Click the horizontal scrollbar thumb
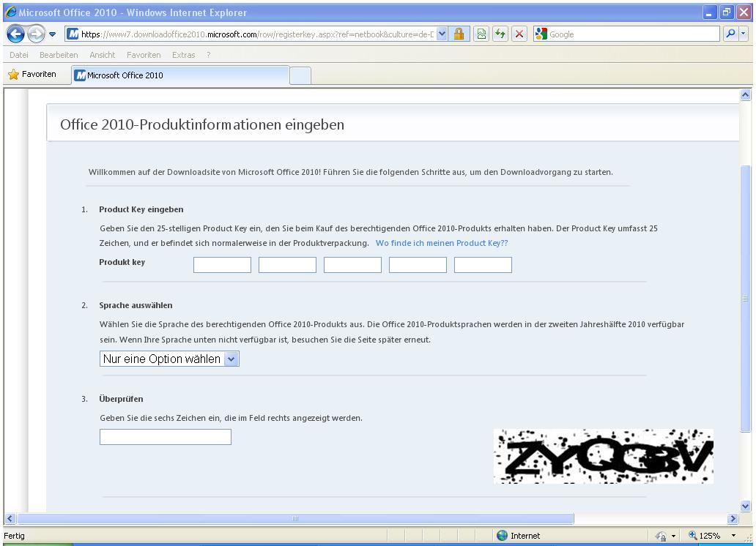756x546 pixels. tap(295, 518)
